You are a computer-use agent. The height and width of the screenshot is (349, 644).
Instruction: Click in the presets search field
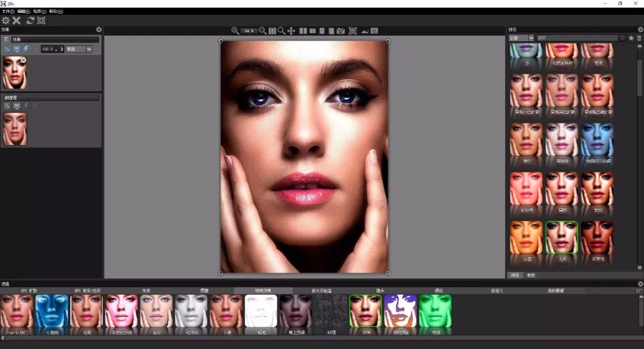(577, 38)
